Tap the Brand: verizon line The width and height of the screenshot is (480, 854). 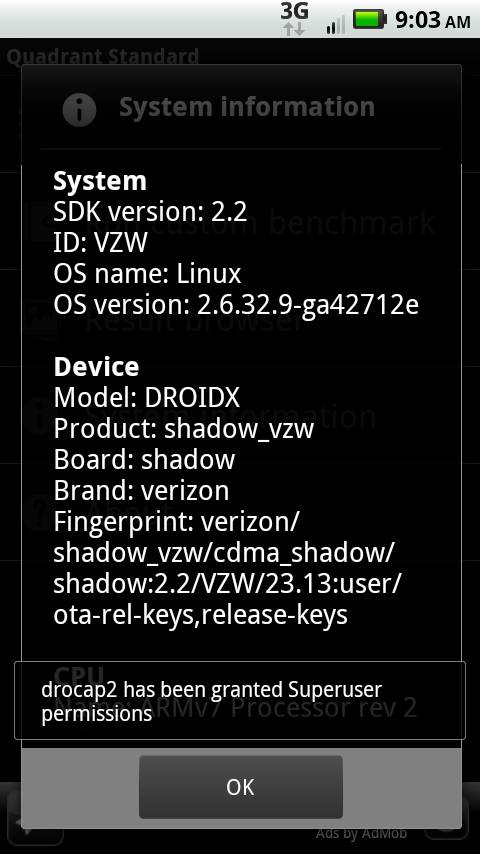pos(141,491)
